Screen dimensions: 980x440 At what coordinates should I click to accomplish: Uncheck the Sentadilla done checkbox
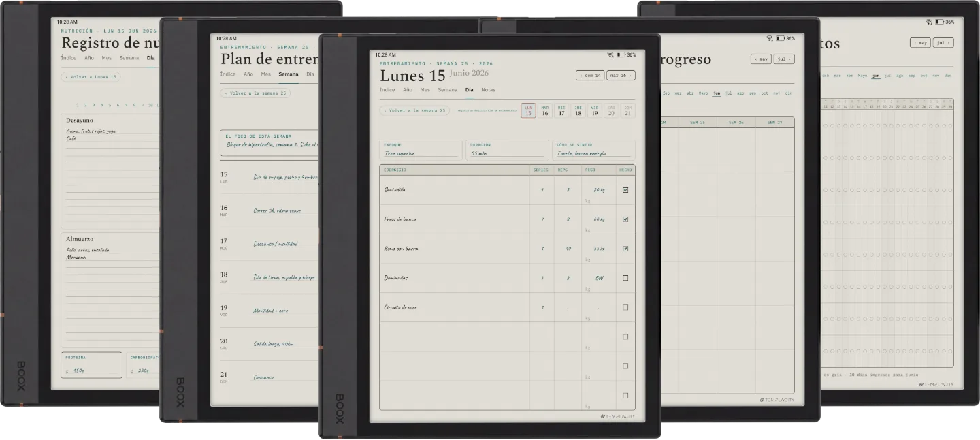tap(625, 190)
